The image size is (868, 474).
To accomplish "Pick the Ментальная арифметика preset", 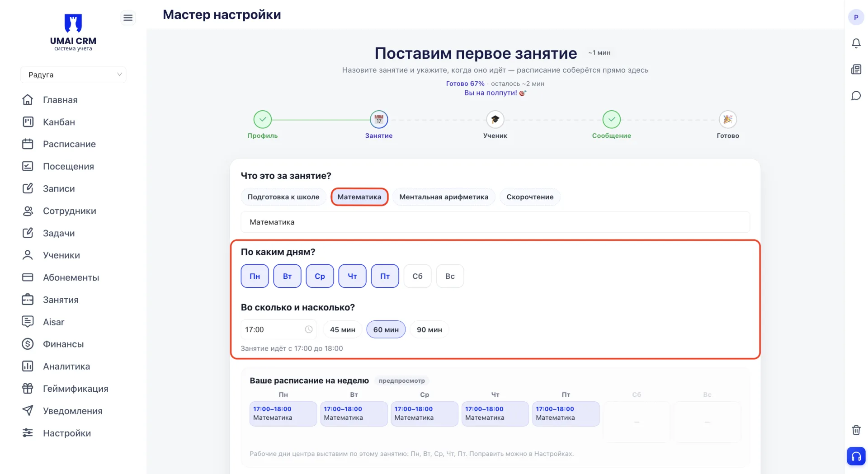I will [x=443, y=197].
